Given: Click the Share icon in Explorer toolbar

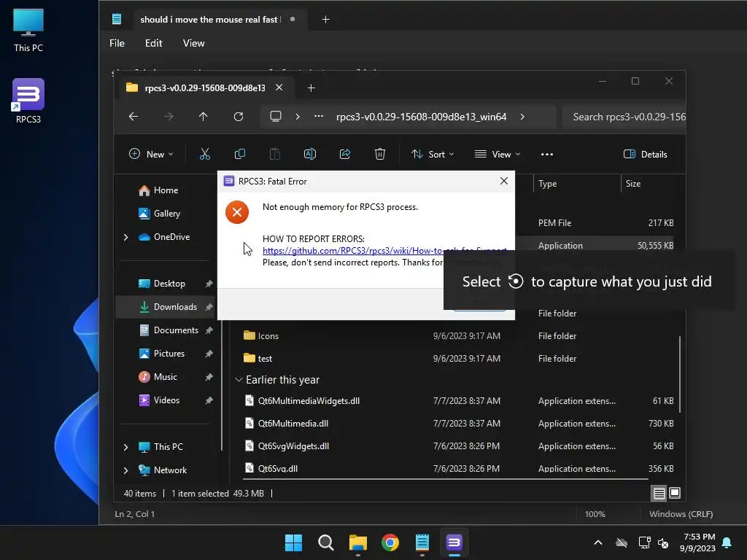Looking at the screenshot, I should click(x=345, y=154).
